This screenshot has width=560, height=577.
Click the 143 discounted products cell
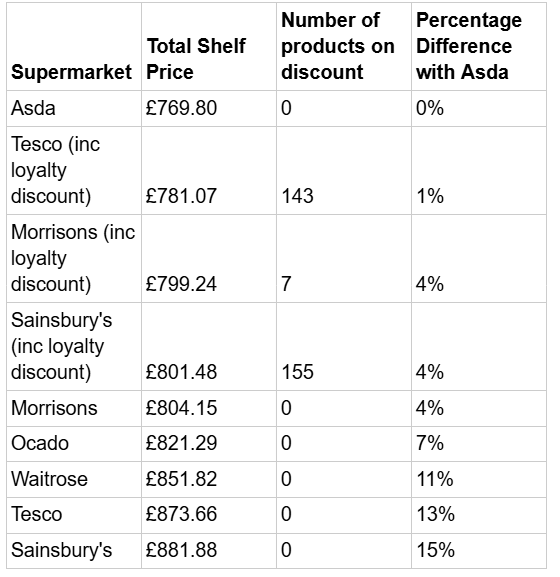(x=344, y=170)
